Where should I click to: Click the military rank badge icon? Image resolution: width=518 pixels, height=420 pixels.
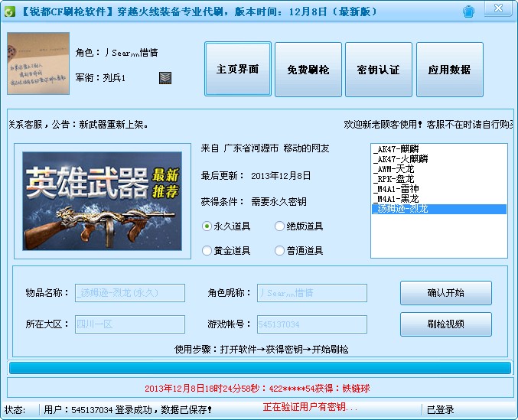(x=165, y=77)
